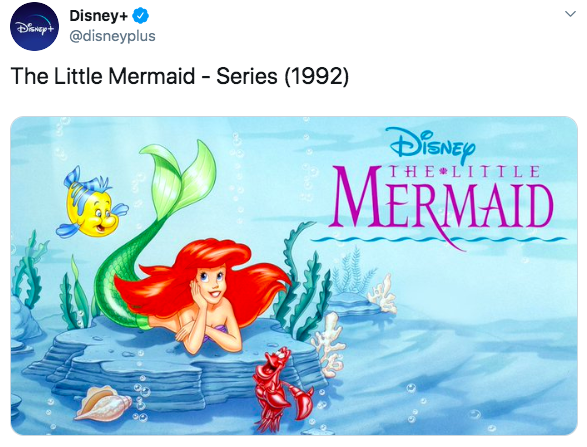This screenshot has height=447, width=587.
Task: Click the (1992) year in tweet text
Action: click(316, 76)
